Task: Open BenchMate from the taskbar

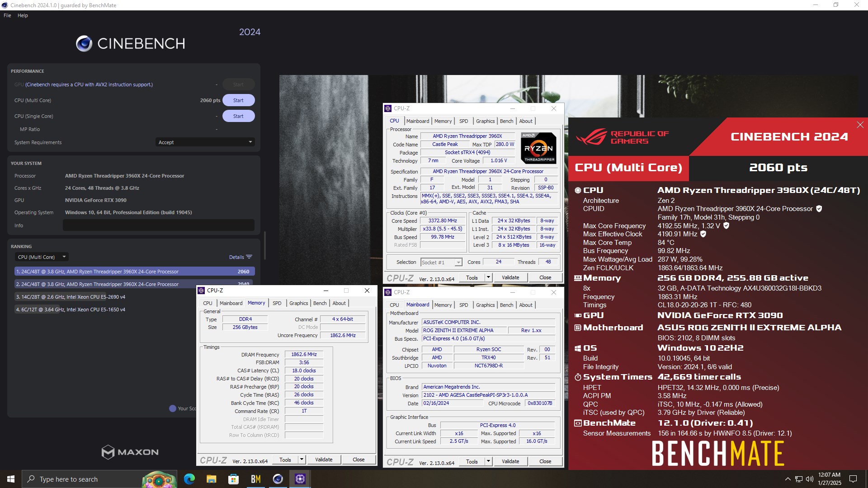Action: 256,479
